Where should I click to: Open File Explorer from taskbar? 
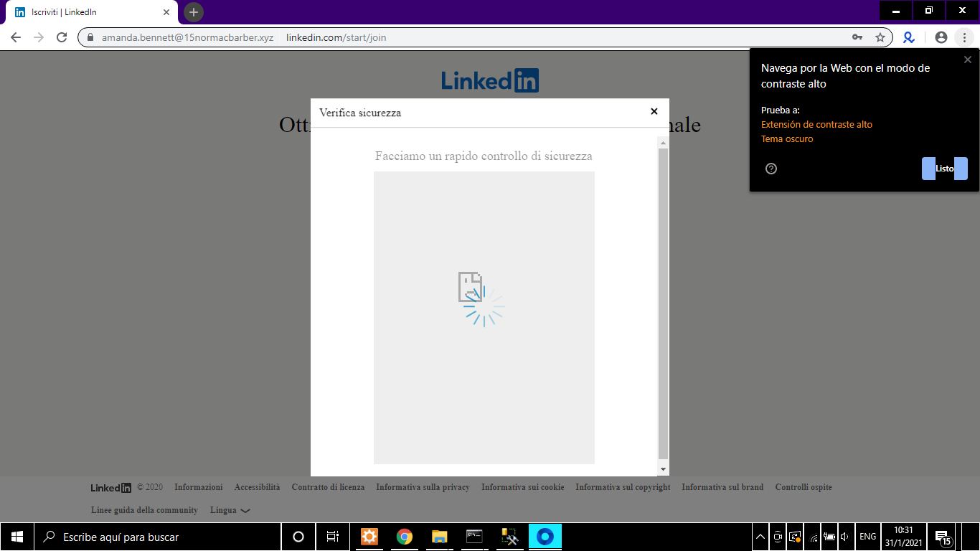[x=440, y=537]
